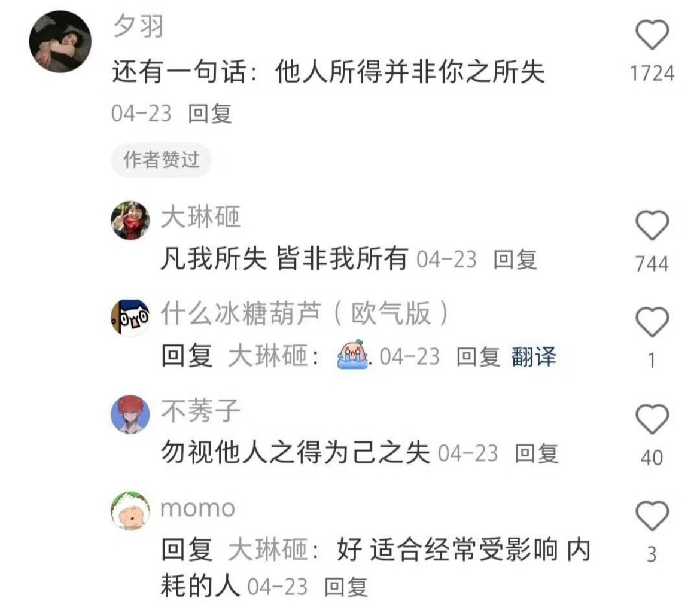
Task: Open 什么冰糖葫芦 profile avatar
Action: (x=130, y=318)
